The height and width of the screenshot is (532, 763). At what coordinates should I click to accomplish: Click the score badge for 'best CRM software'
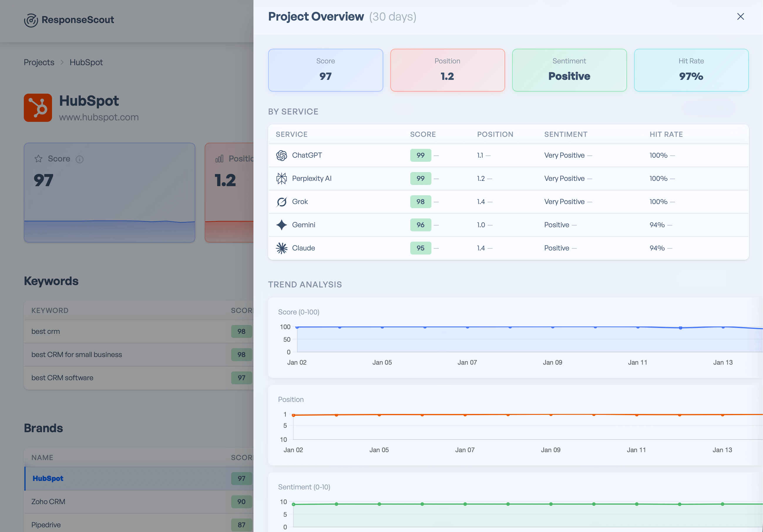pyautogui.click(x=241, y=378)
